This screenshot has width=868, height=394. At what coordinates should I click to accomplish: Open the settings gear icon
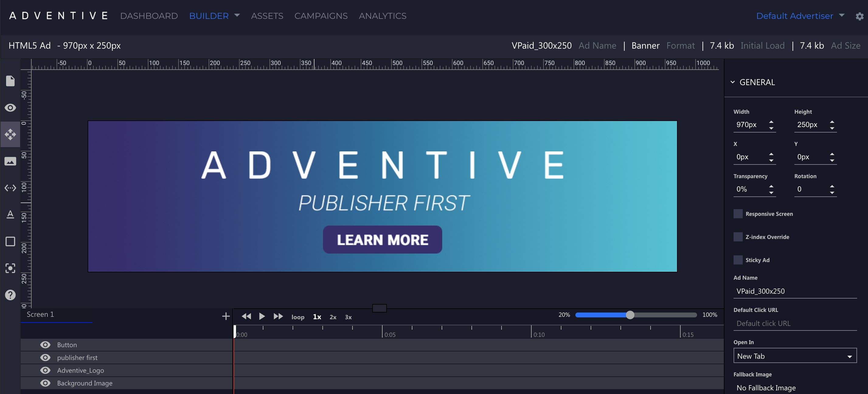859,16
